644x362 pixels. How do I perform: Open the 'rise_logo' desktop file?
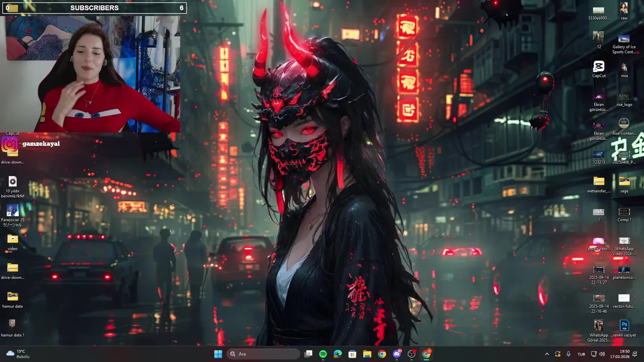[x=624, y=99]
